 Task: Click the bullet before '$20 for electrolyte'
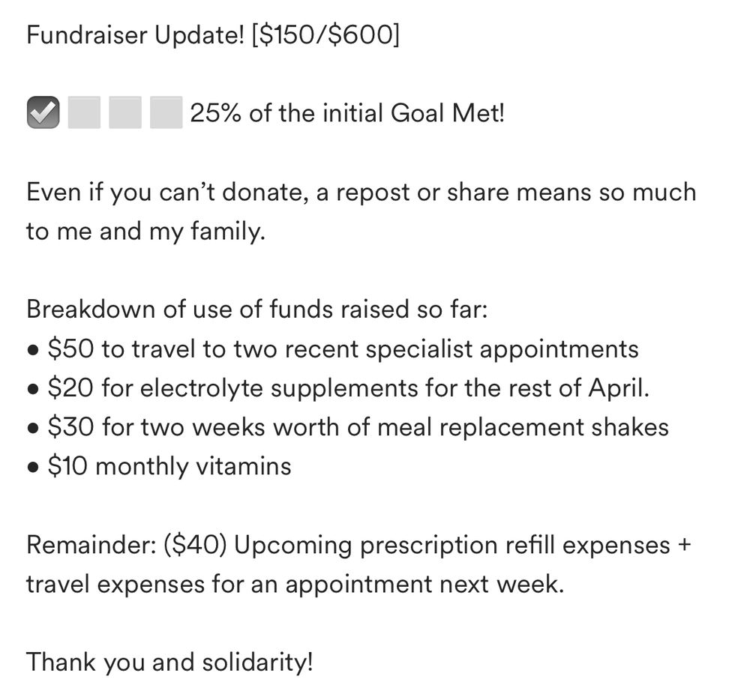pos(33,389)
